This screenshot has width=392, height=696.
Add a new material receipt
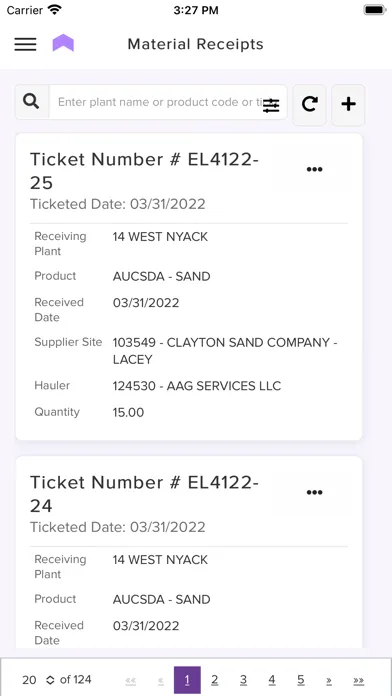tap(348, 105)
